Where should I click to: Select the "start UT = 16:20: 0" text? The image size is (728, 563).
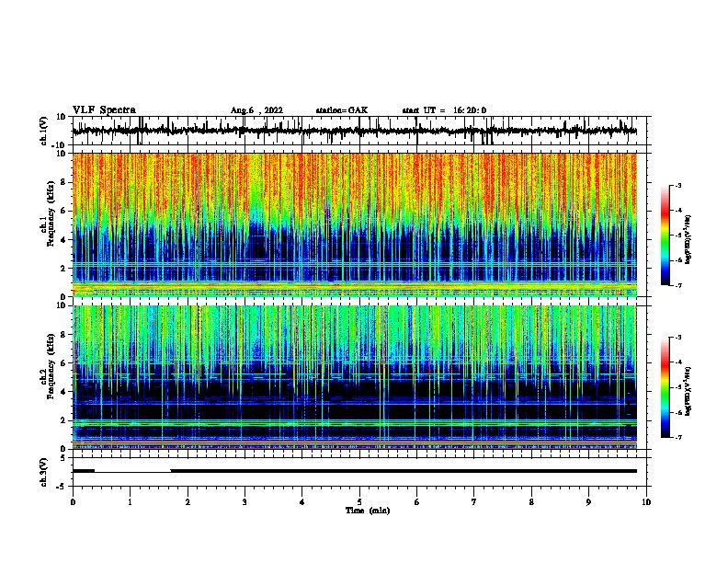click(x=444, y=110)
